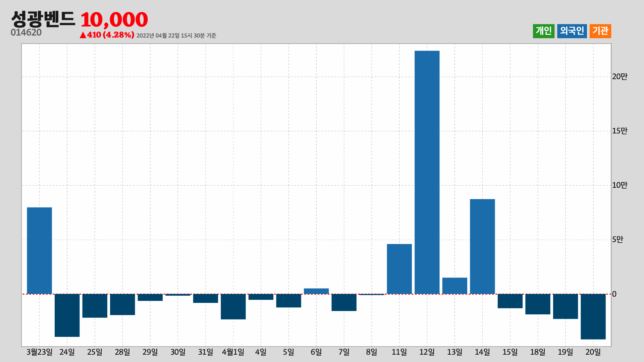
Task: Click the stock code 014620
Action: point(26,33)
